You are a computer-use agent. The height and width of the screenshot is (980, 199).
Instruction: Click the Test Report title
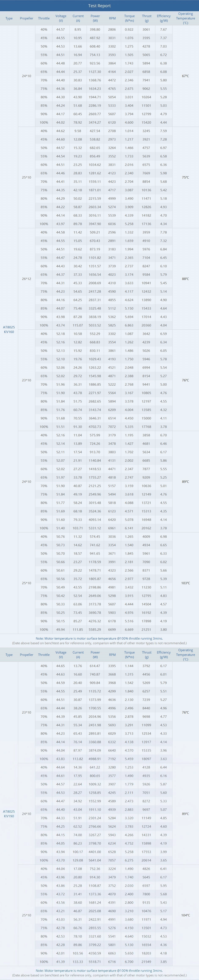[99, 6]
